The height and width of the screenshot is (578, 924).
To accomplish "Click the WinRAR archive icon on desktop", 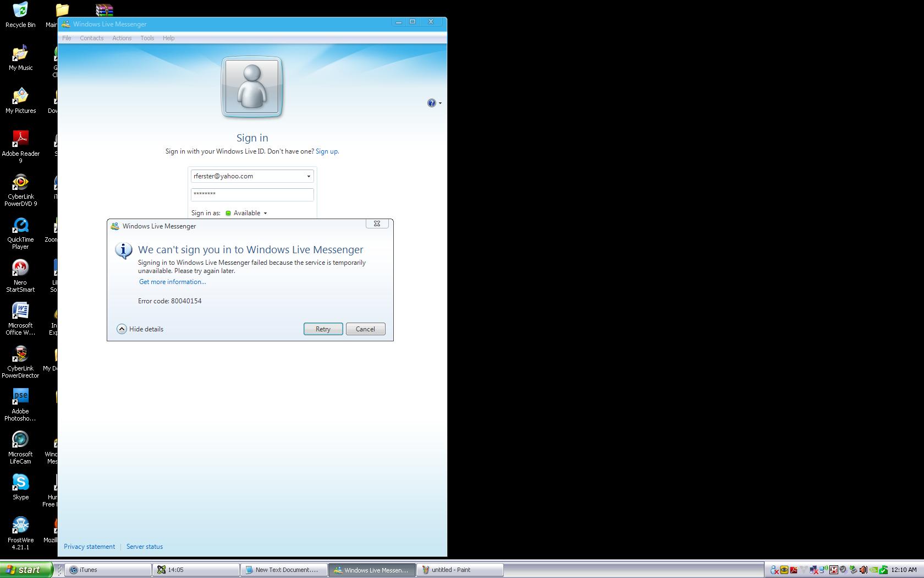I will [104, 9].
